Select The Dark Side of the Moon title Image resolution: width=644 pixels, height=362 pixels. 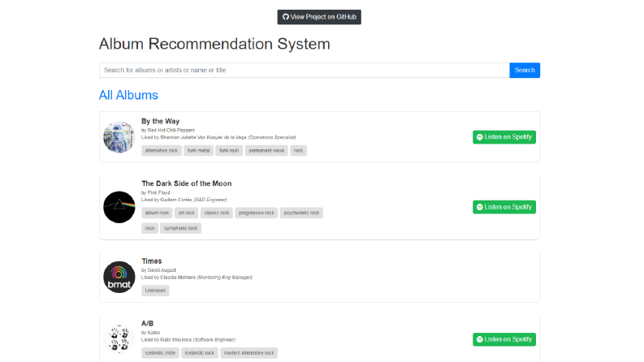click(x=187, y=184)
